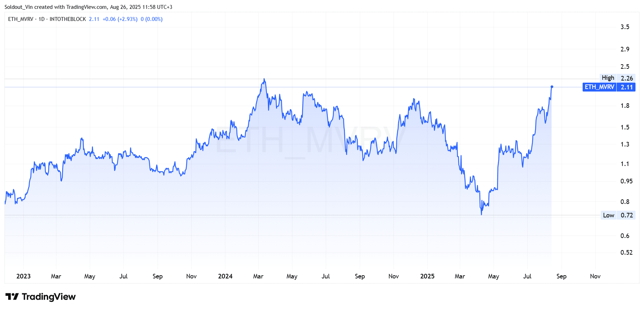Screen dimensions: 644x310
Task: Click the 0.8 price axis label
Action: coord(625,202)
